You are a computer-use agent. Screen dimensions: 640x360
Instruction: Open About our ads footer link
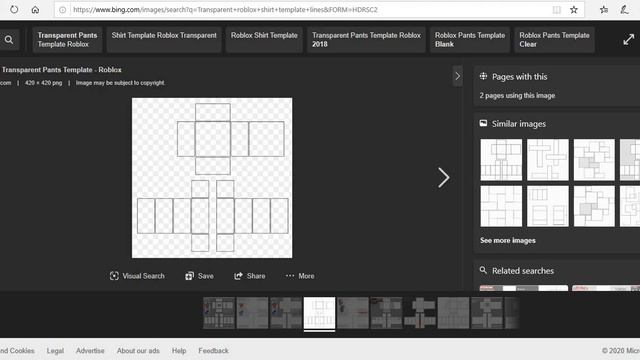pyautogui.click(x=138, y=351)
